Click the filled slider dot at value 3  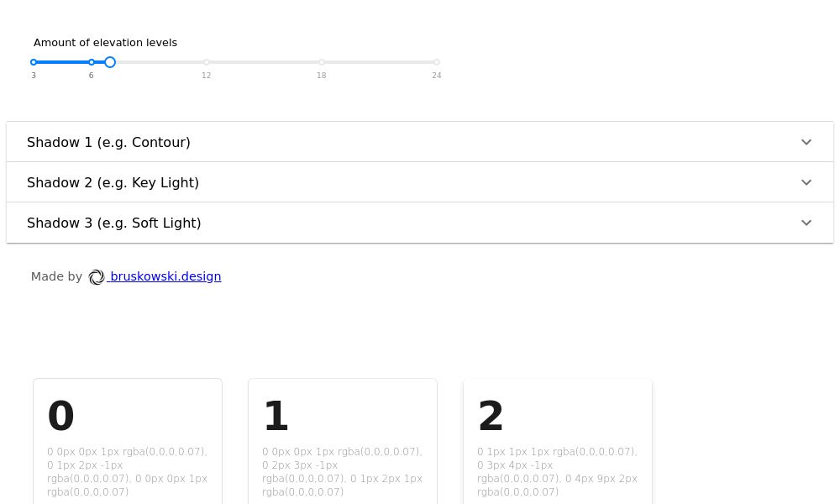point(34,62)
